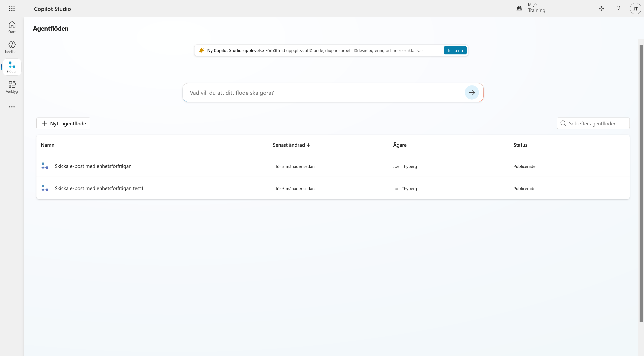
Task: Click the Copilot Studio title
Action: (x=53, y=9)
